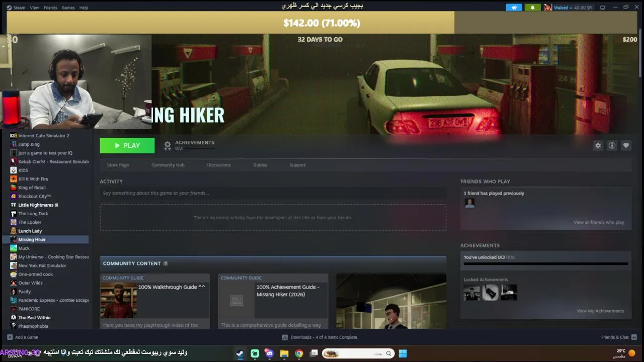Image resolution: width=644 pixels, height=362 pixels.
Task: Open the Guides tab
Action: click(260, 165)
